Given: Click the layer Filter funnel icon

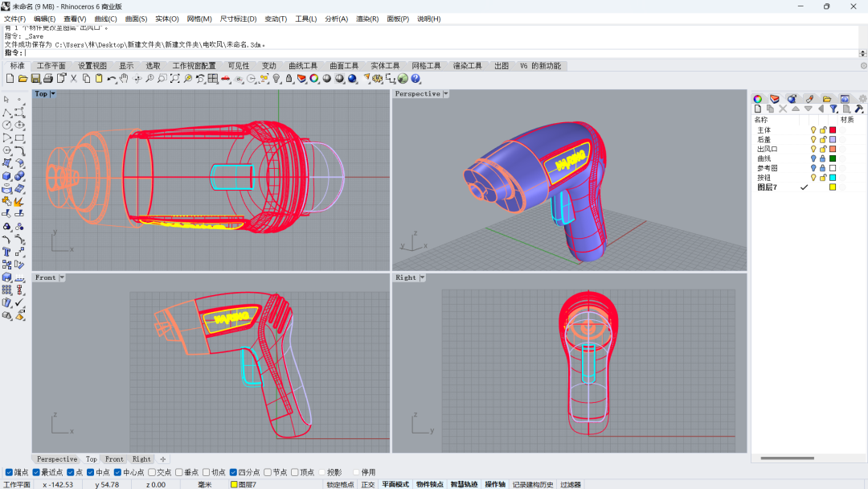Looking at the screenshot, I should click(x=833, y=109).
